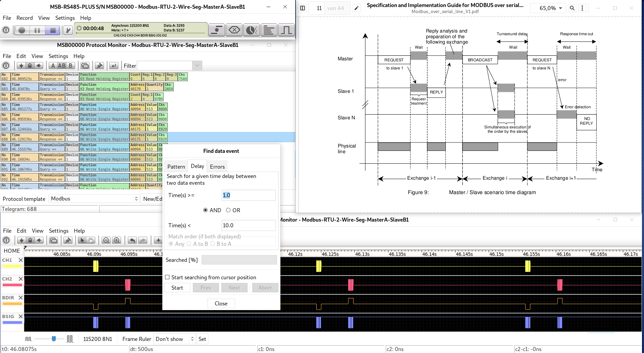This screenshot has width=644, height=353.
Task: Select the OR radio button
Action: click(228, 210)
